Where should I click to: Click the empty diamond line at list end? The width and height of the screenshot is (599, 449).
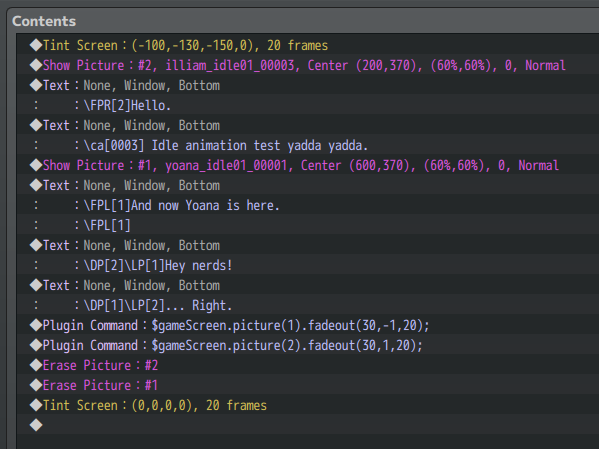308,425
